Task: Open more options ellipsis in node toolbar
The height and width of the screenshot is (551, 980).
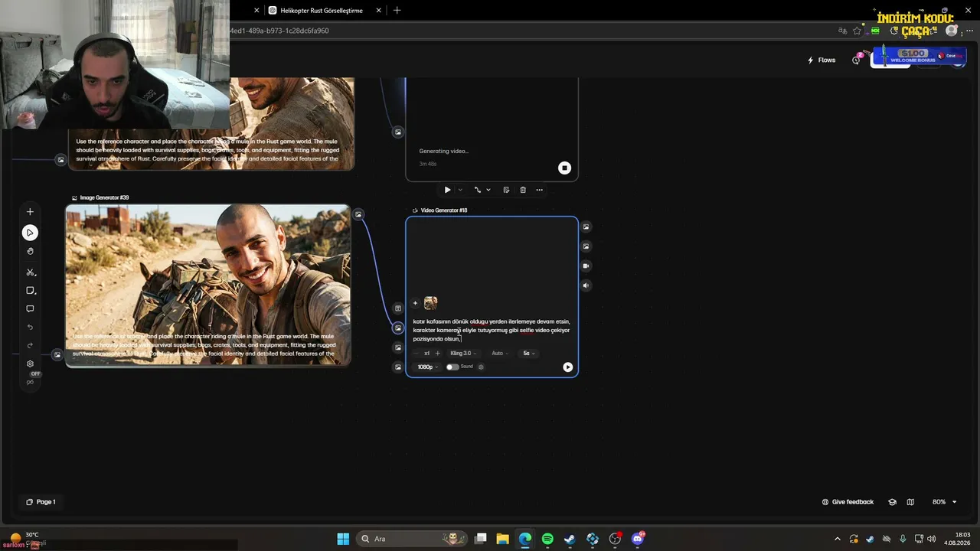Action: click(539, 190)
